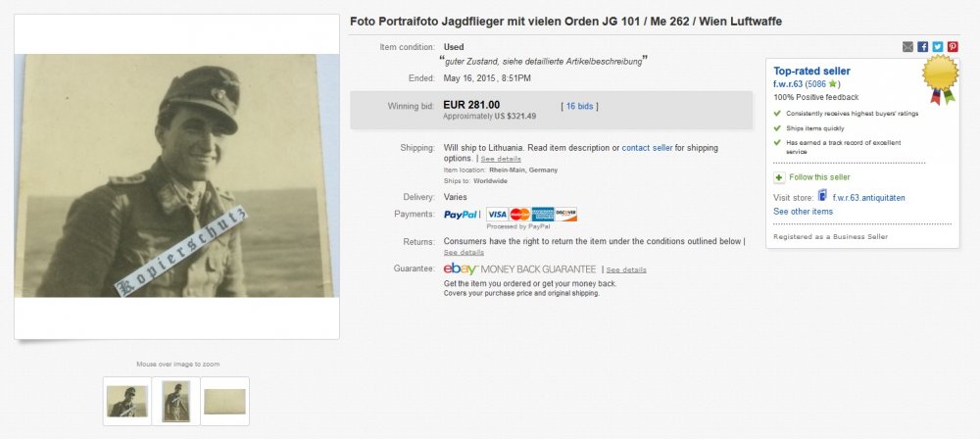Viewport: 980px width, 439px height.
Task: Share this item on Facebook
Action: coord(922,47)
